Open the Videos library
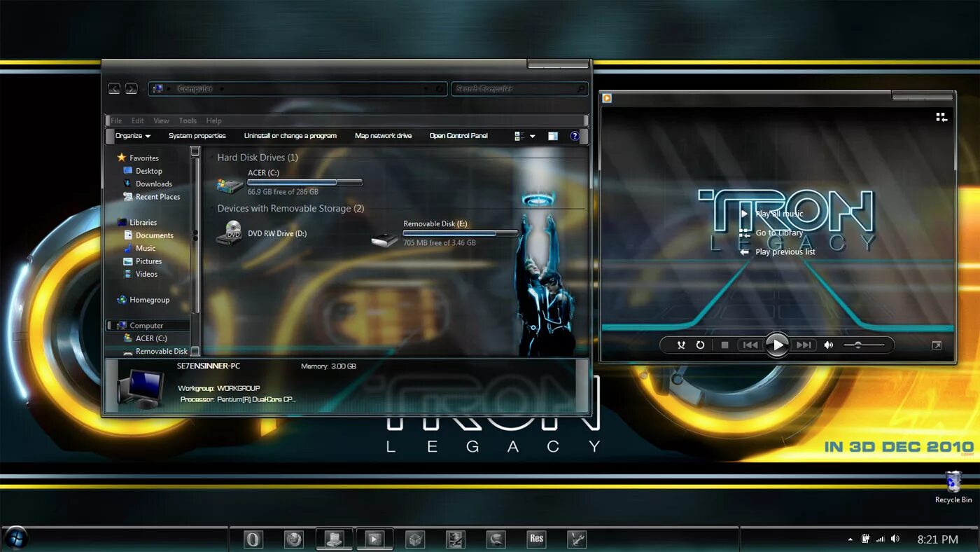 tap(140, 274)
